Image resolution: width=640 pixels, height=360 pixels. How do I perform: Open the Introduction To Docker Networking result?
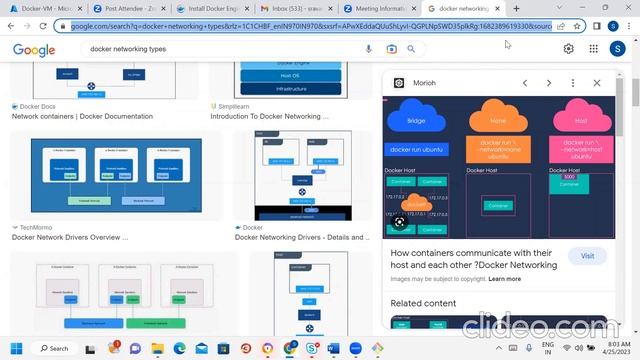point(269,116)
